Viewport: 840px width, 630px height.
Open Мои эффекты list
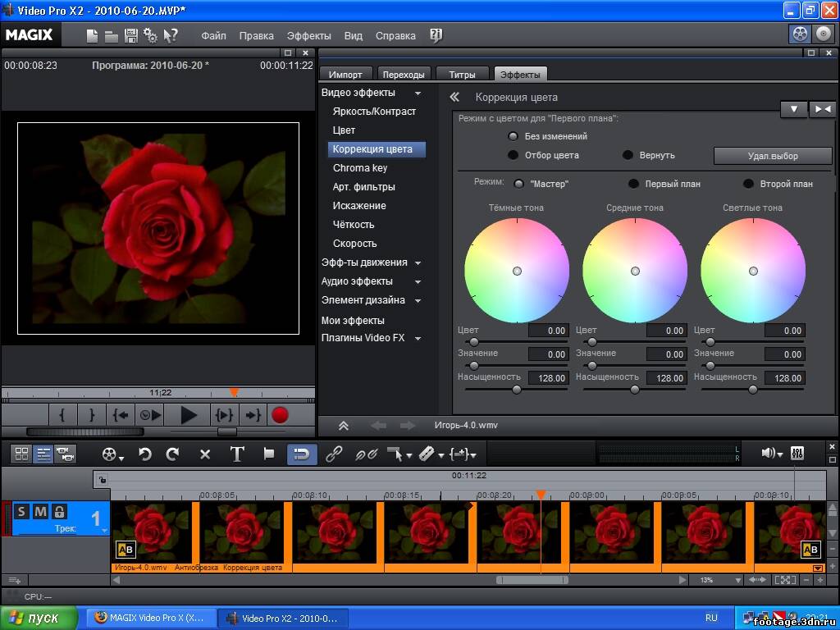(x=353, y=321)
